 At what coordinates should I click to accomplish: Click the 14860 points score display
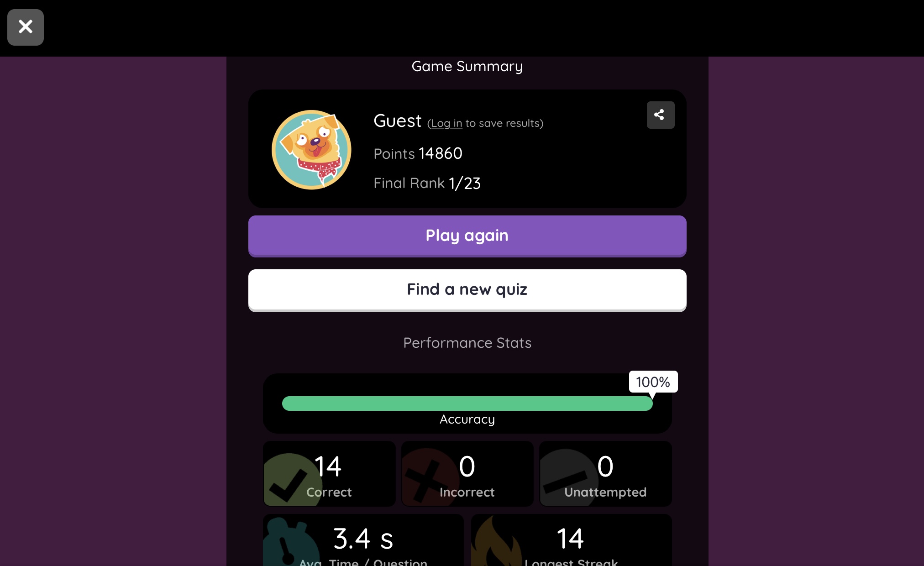(x=440, y=152)
